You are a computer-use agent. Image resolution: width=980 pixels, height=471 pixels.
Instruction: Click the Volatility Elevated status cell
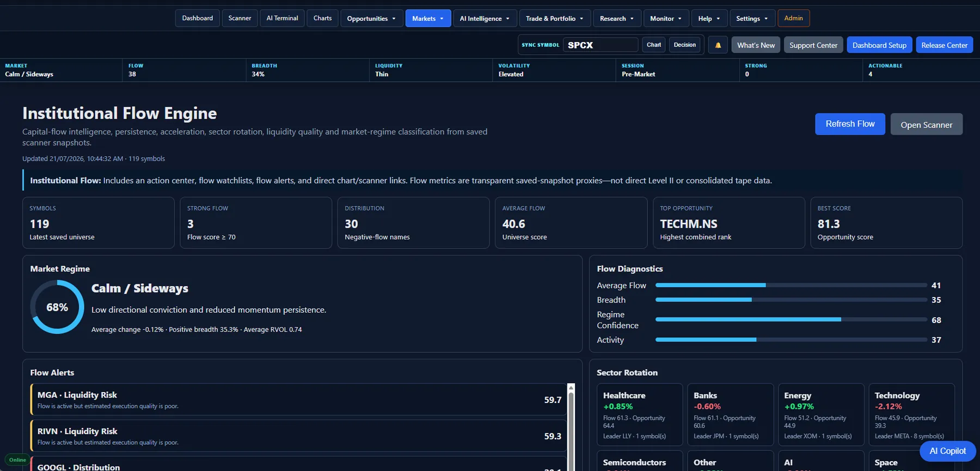click(554, 70)
